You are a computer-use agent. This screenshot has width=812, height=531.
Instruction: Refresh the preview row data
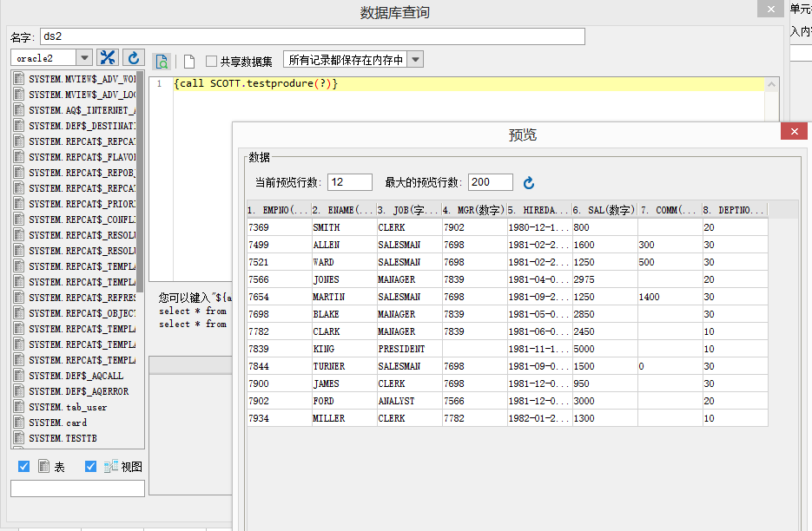[x=528, y=183]
